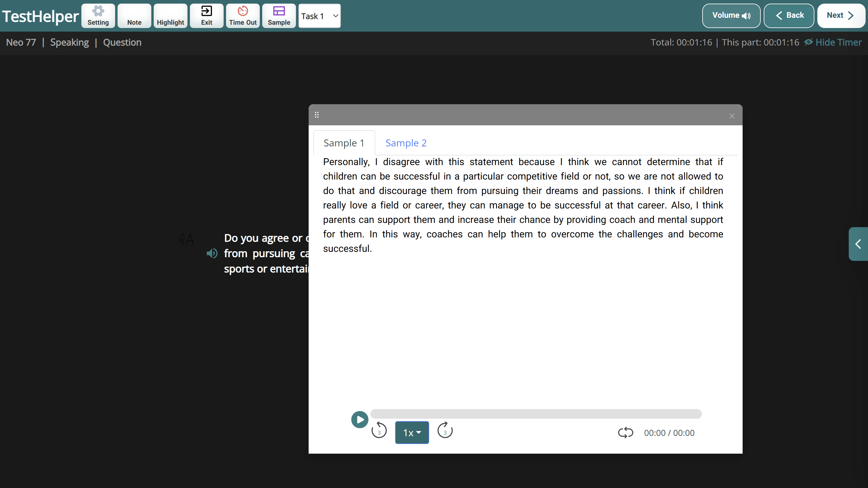Open the Note tool
This screenshot has height=488, width=868.
(134, 15)
